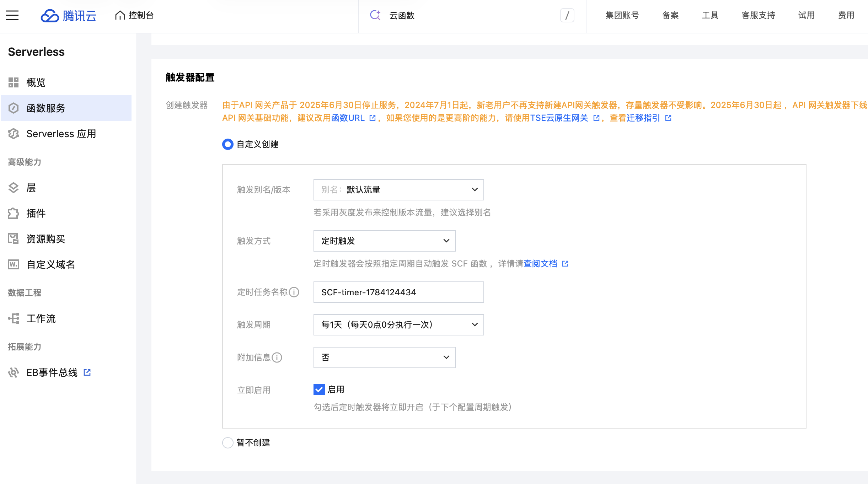Open the 触发方式 dropdown showing 定时触发
The image size is (868, 484).
pos(384,241)
